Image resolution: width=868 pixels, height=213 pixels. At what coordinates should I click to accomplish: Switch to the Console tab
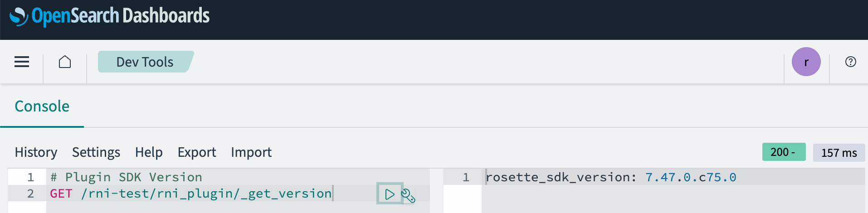(x=42, y=106)
